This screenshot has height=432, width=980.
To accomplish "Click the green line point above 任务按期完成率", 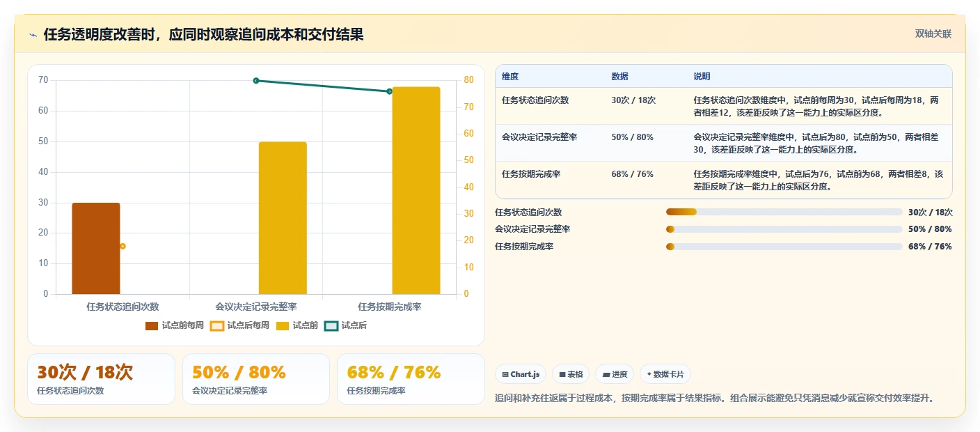I will tap(389, 91).
